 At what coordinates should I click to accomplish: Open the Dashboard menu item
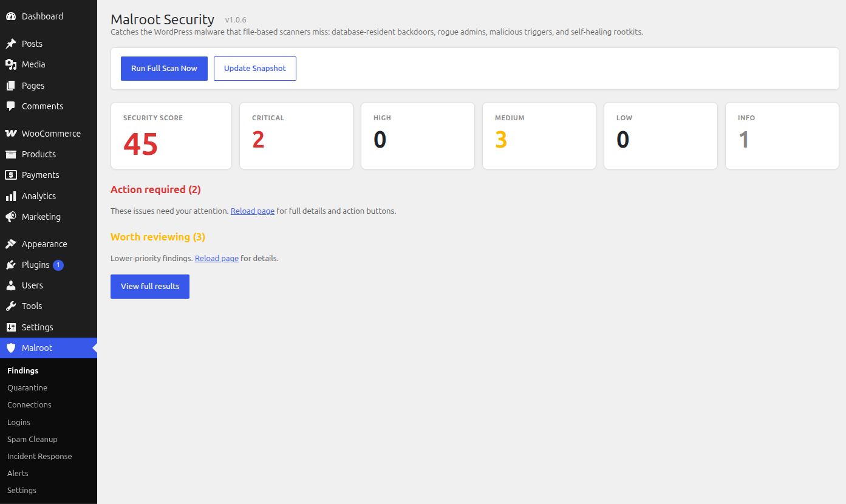coord(49,16)
